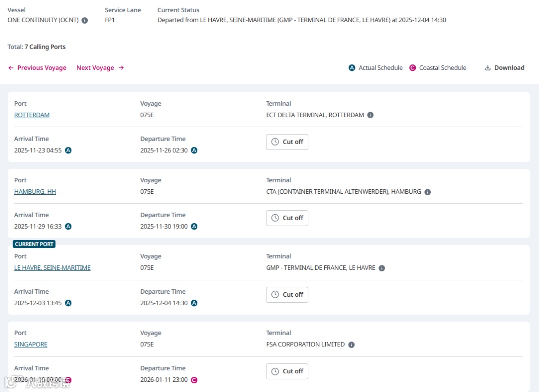The image size is (539, 392).
Task: Click info icon next to ONE CONTINUITY vessel
Action: 85,20
